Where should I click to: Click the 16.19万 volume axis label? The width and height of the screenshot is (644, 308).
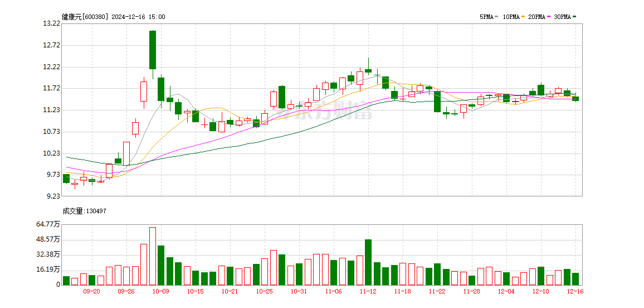[48, 269]
